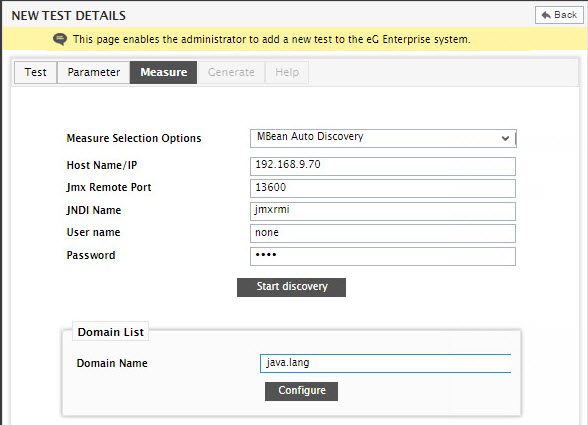Click the Configure button
The width and height of the screenshot is (588, 425).
tap(302, 391)
